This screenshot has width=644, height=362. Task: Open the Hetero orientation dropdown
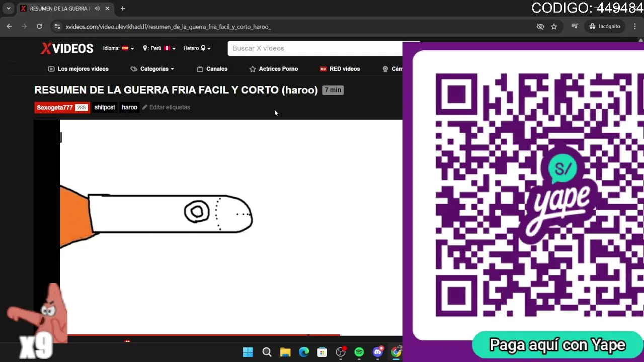click(197, 48)
